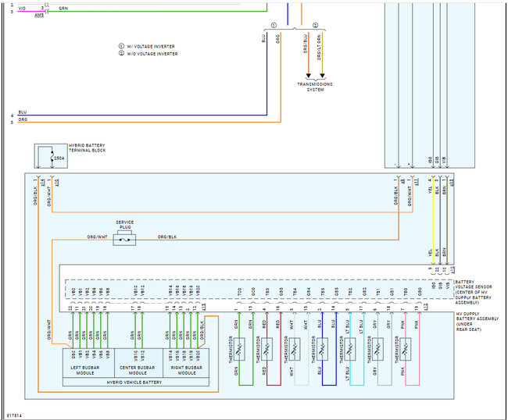
Task: Click the 'TB4' sensor terminal label
Action: 295,291
